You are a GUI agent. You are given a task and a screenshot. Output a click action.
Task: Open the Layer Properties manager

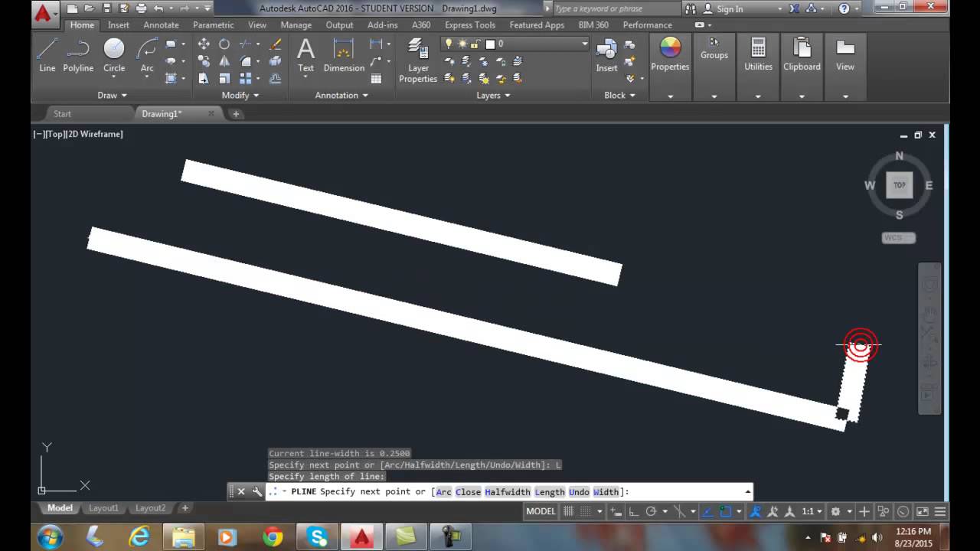[x=418, y=61]
